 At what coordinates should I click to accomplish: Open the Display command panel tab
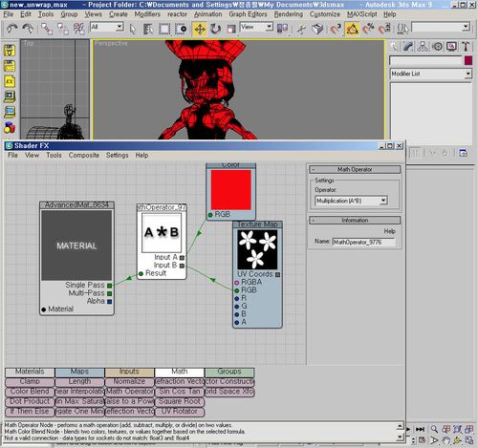[x=451, y=47]
